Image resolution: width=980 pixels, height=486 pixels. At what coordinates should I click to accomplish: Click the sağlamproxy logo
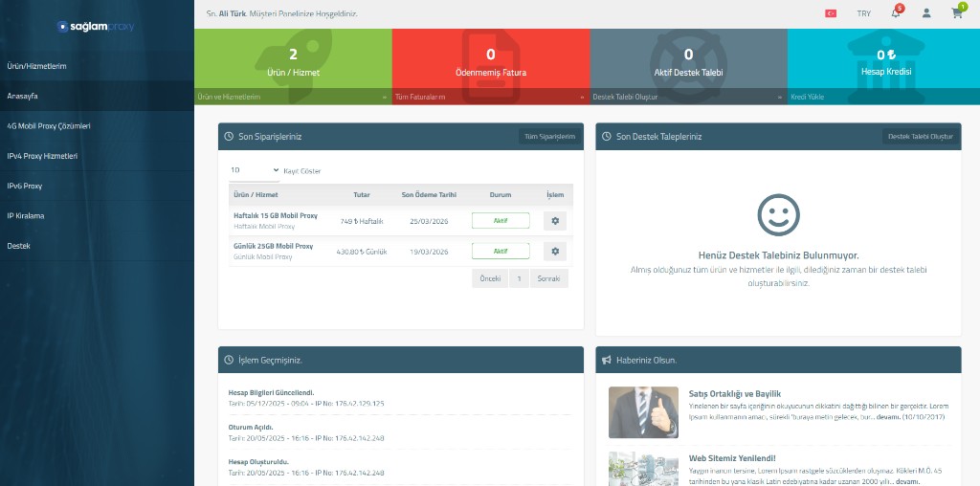[96, 27]
